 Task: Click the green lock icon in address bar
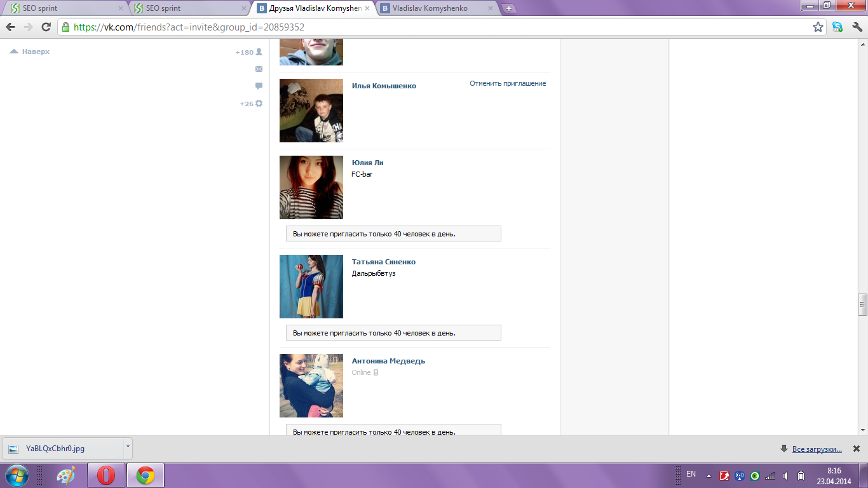[x=65, y=27]
